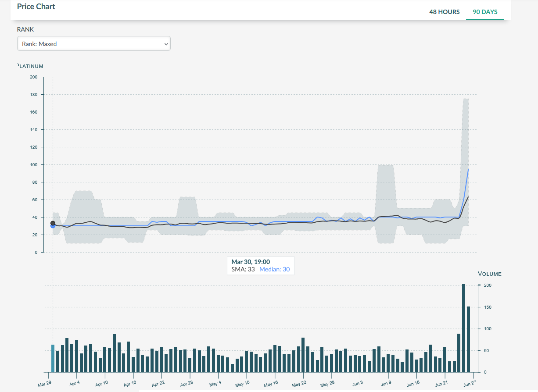The width and height of the screenshot is (538, 392).
Task: Click the highlighted light-blue Mar 30 volume bar
Action: (53, 358)
